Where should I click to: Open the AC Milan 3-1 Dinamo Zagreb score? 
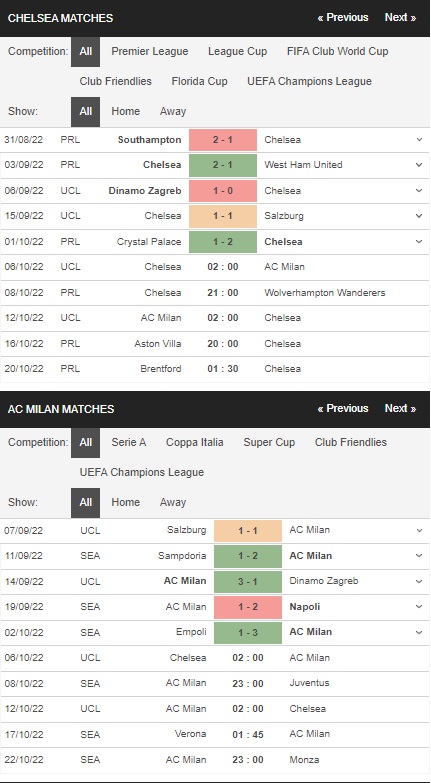click(x=248, y=581)
